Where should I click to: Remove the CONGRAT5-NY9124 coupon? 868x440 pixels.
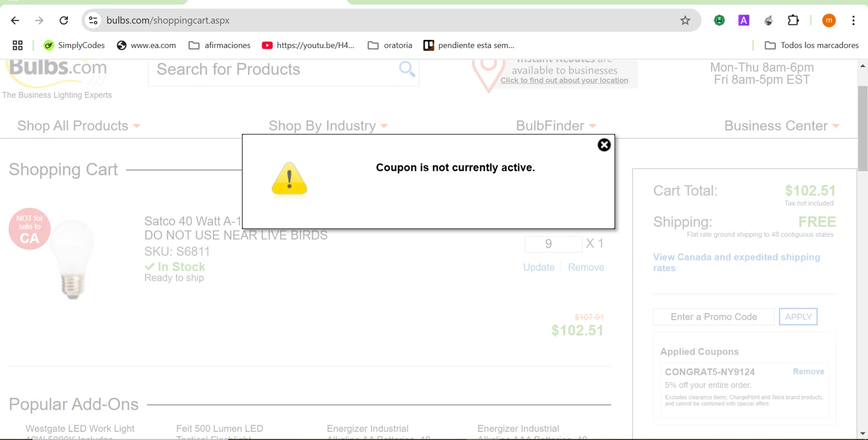pos(808,372)
